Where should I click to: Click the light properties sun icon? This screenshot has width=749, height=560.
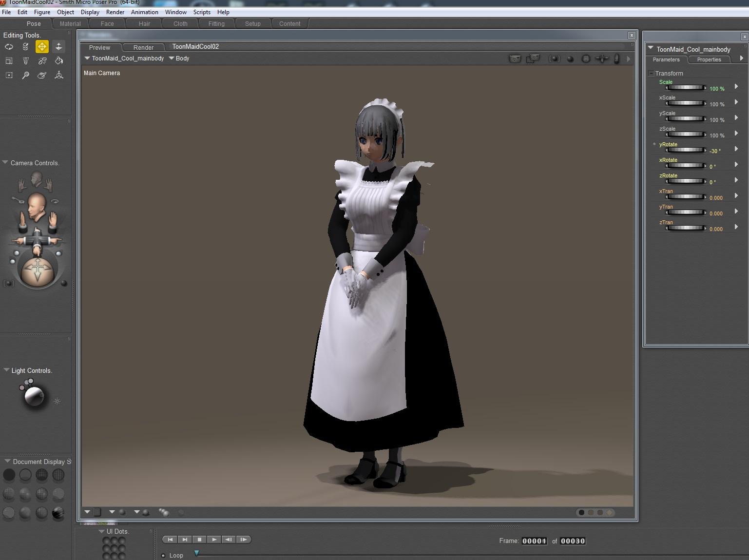coord(57,402)
